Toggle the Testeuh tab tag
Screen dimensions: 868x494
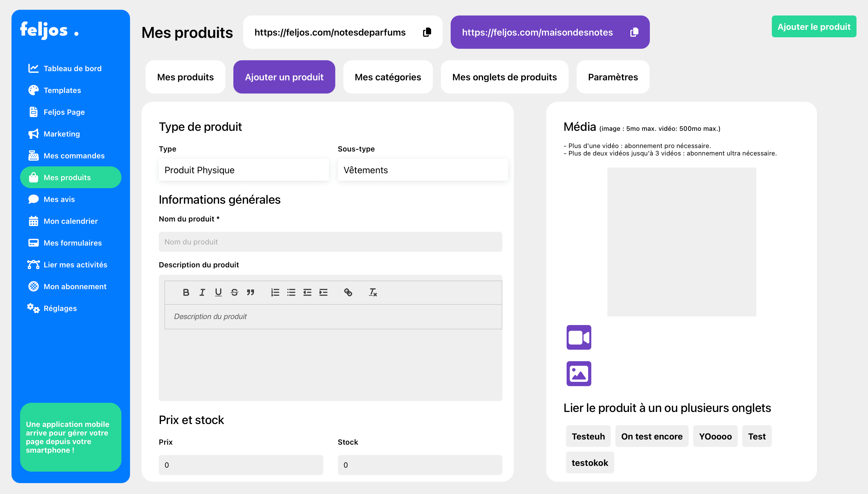click(x=588, y=436)
